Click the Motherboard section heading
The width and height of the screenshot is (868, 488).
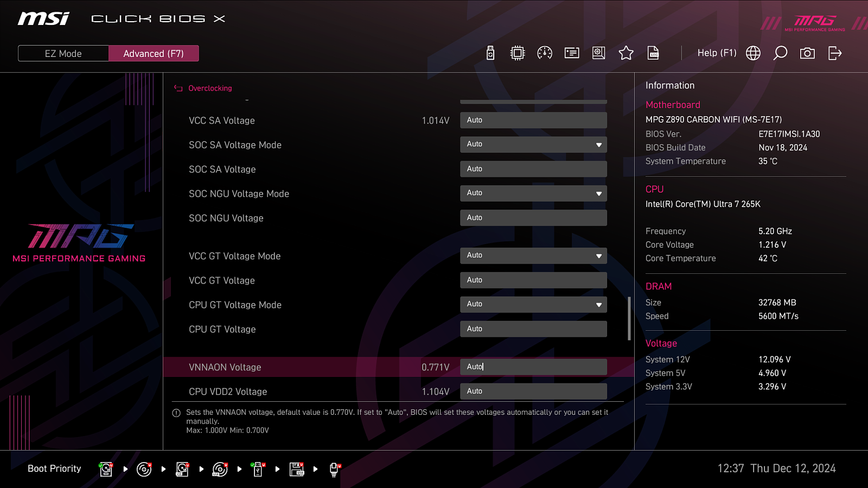[x=673, y=105]
